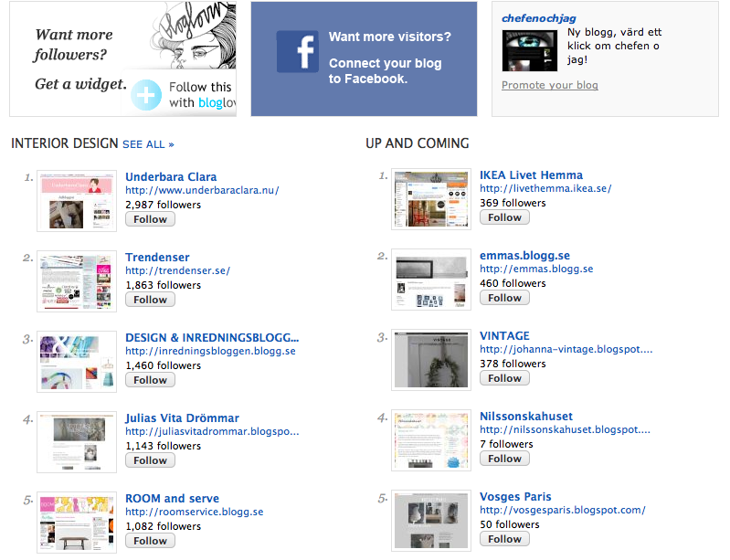Screen dimensions: 730x560
Task: Click the Get a widget banner
Action: click(x=123, y=58)
